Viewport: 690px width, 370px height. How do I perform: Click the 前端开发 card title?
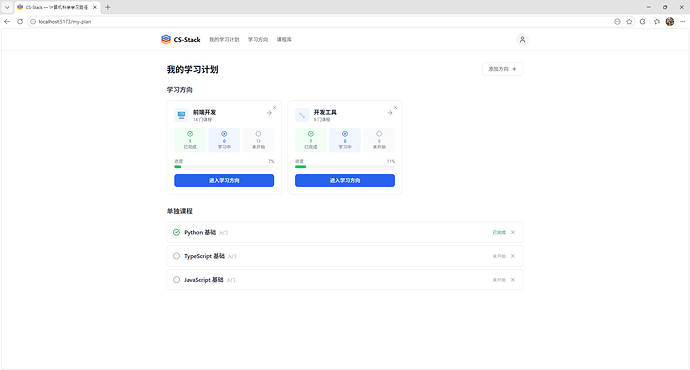tap(205, 112)
